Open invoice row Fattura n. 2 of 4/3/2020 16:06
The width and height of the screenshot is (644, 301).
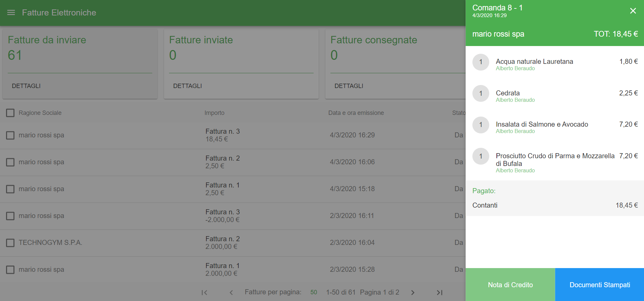tap(223, 162)
